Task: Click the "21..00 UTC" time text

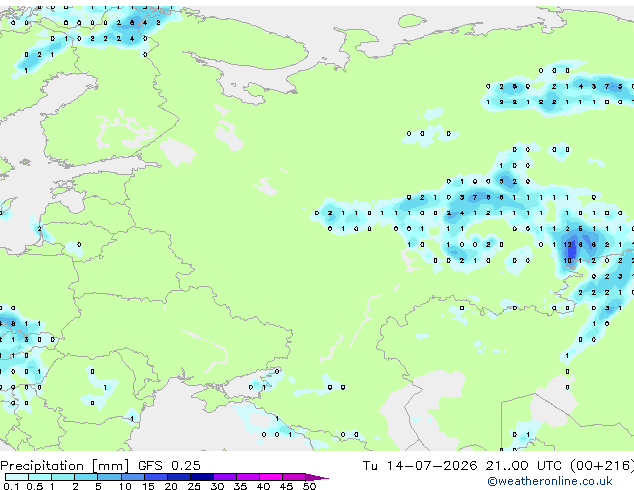Action: tap(524, 466)
